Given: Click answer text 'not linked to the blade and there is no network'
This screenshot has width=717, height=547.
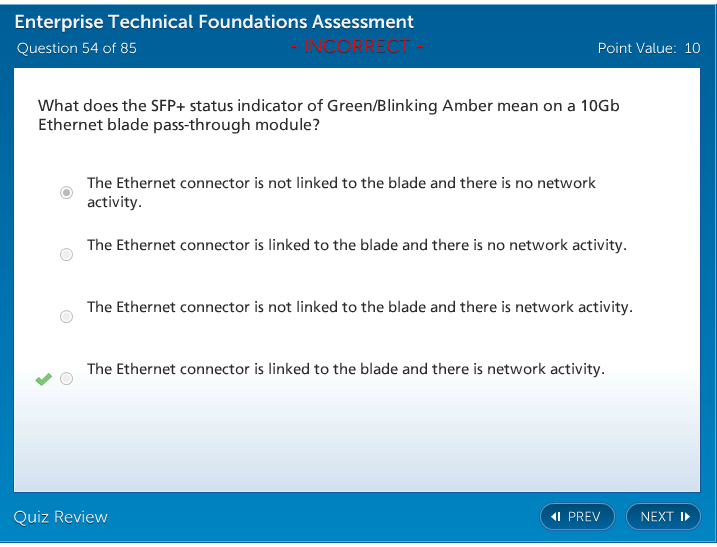Looking at the screenshot, I should [340, 184].
